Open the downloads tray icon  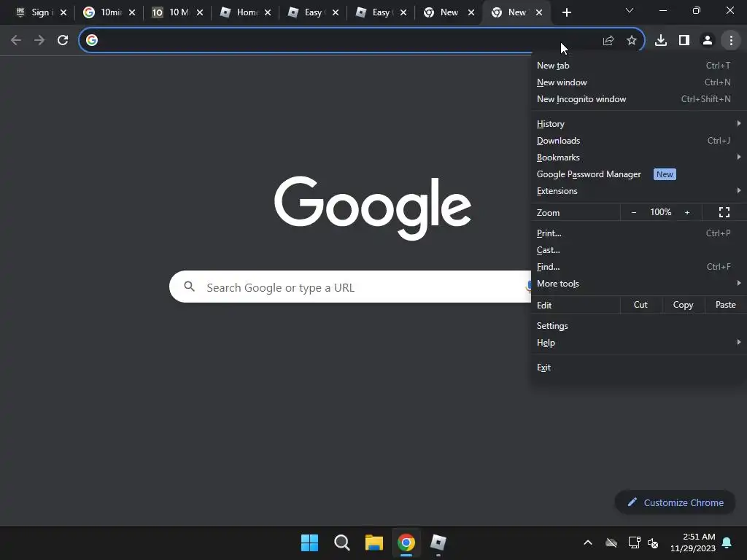(x=661, y=41)
